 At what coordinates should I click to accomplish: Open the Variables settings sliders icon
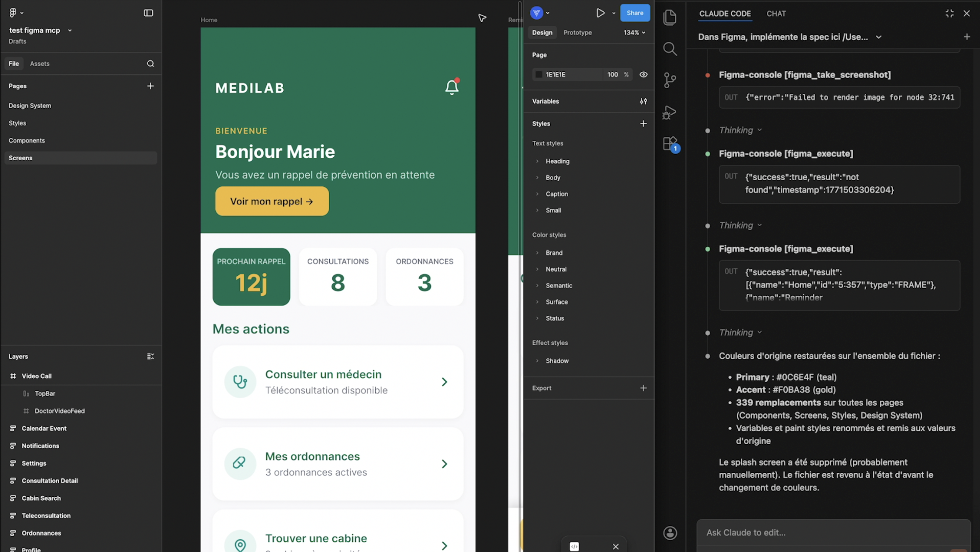644,101
